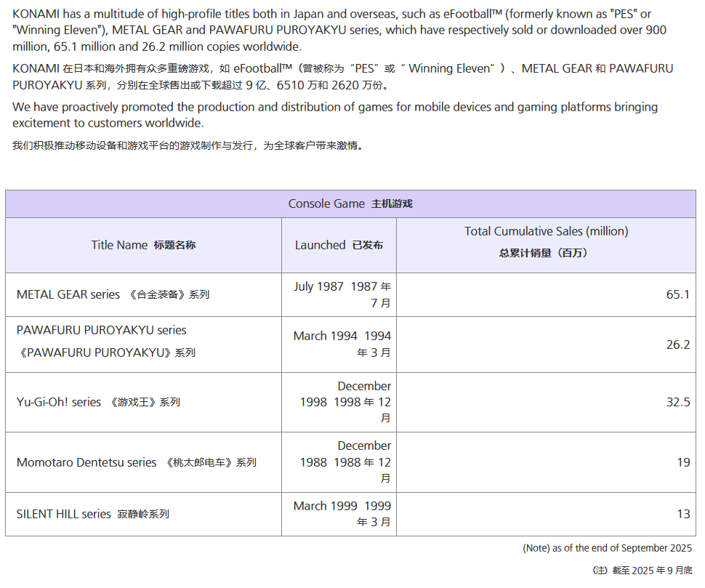
Task: Select the PAWAFURU PUROYAKYU series title cell
Action: 105,341
